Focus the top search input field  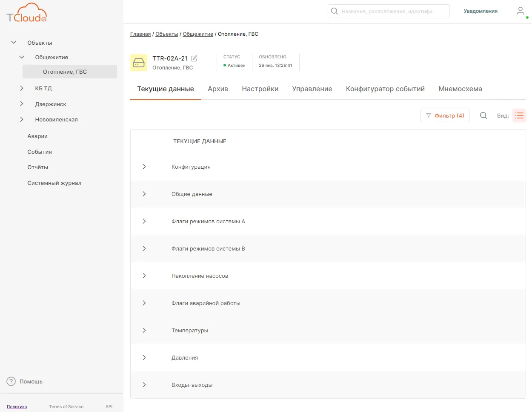click(x=389, y=11)
